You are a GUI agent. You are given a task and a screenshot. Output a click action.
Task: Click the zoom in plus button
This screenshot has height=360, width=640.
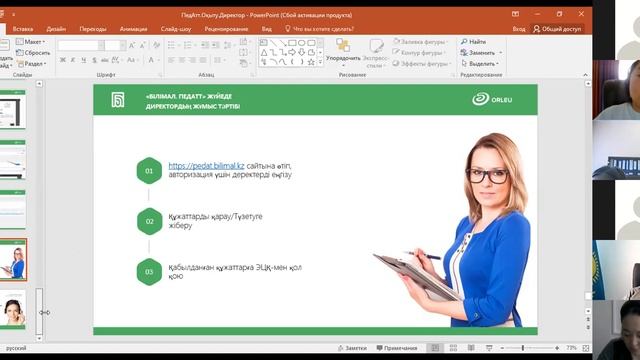point(557,348)
